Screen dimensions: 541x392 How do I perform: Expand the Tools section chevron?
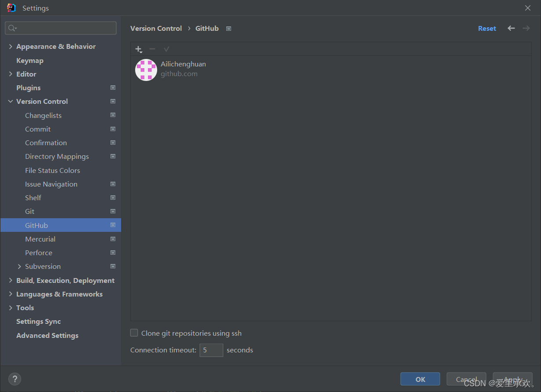(x=11, y=308)
